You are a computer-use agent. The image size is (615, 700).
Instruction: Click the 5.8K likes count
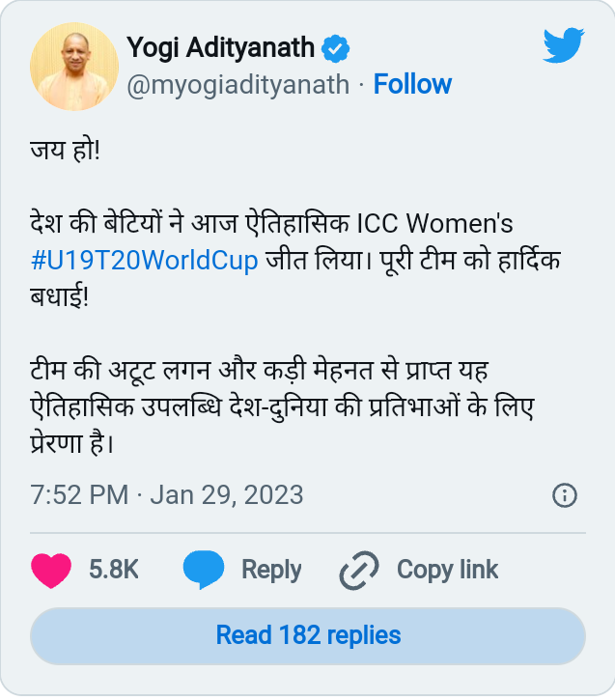point(114,570)
